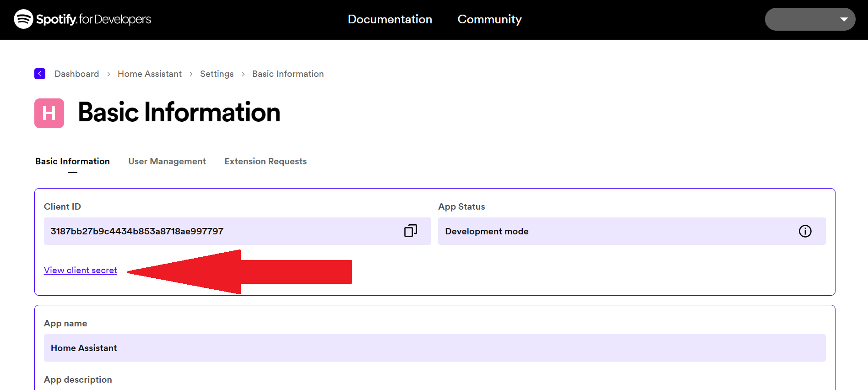Click the Basic Information page heading

click(179, 112)
